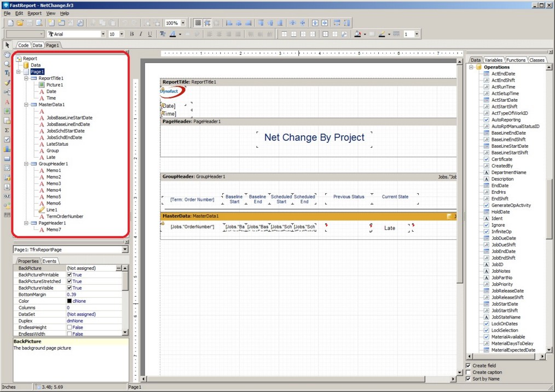The height and width of the screenshot is (392, 555).
Task: Open the Report menu
Action: pyautogui.click(x=34, y=13)
